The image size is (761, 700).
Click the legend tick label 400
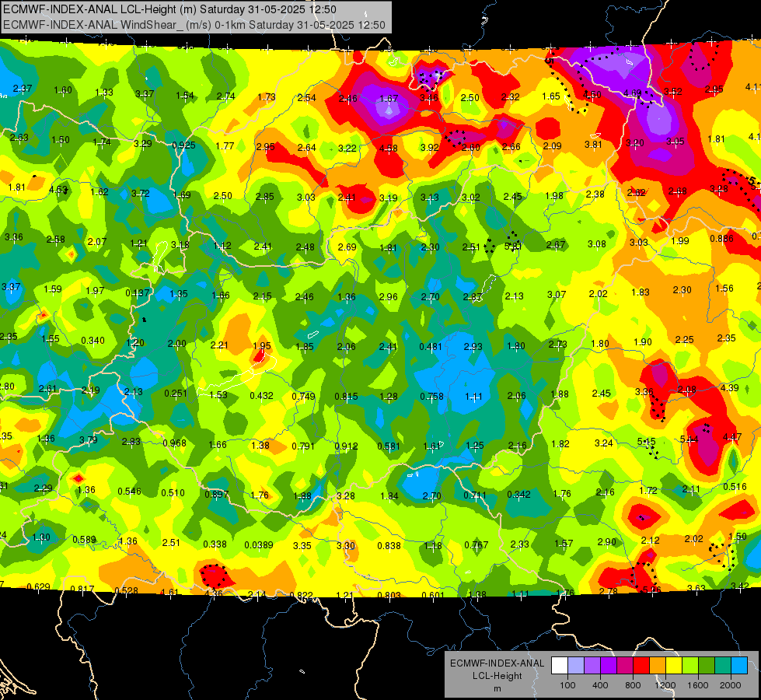pyautogui.click(x=600, y=685)
